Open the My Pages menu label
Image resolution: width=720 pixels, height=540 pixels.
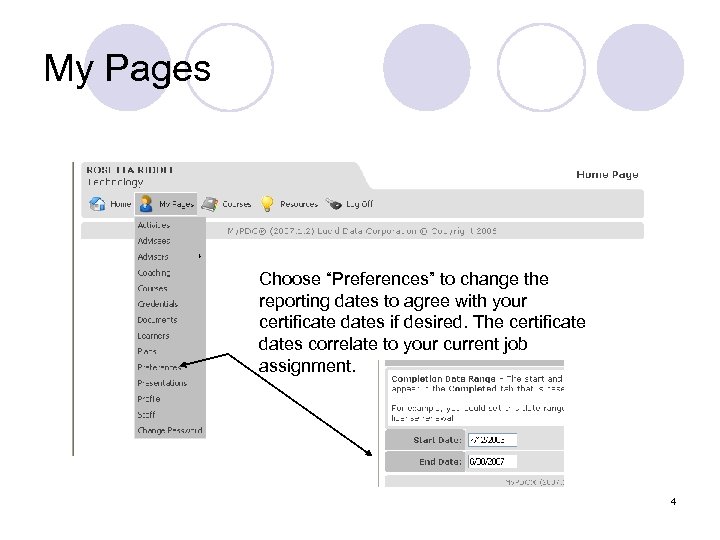(x=176, y=204)
